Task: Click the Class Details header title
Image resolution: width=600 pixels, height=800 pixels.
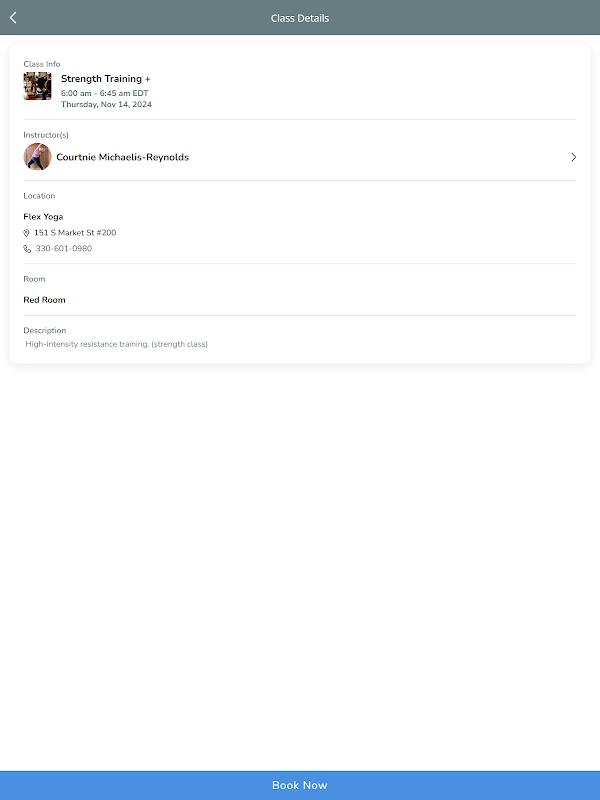Action: pyautogui.click(x=300, y=18)
